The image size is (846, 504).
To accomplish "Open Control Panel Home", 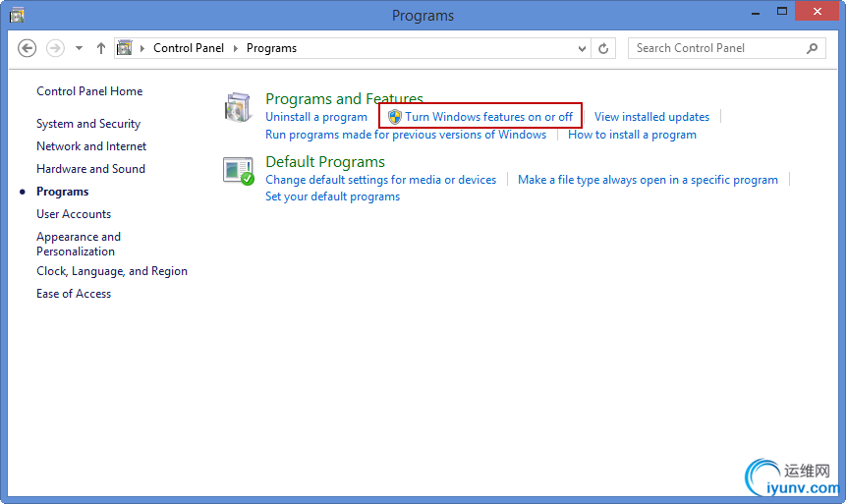I will 89,91.
